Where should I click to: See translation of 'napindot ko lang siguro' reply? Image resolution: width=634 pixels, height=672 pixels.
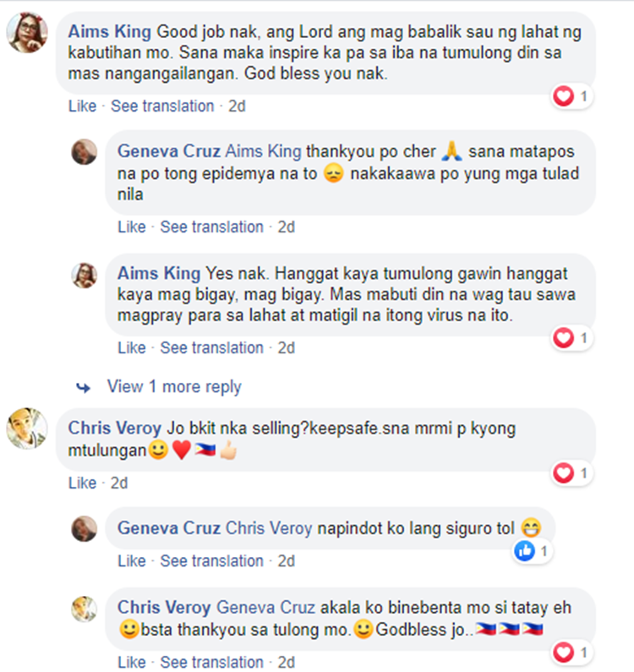[x=212, y=560]
